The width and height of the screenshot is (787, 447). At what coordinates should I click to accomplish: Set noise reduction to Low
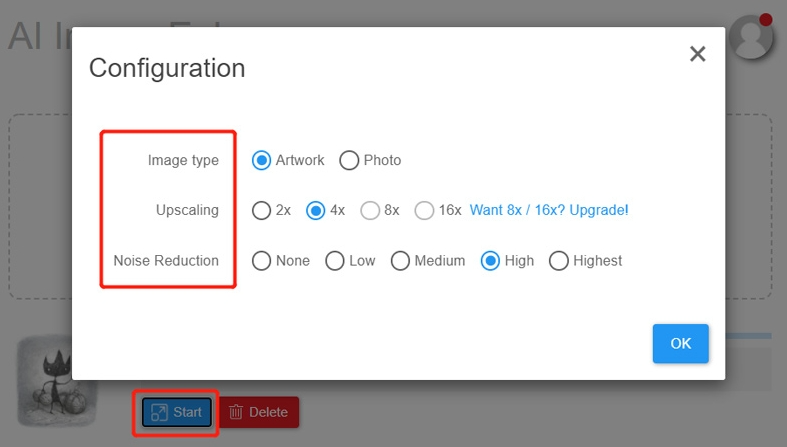click(336, 261)
